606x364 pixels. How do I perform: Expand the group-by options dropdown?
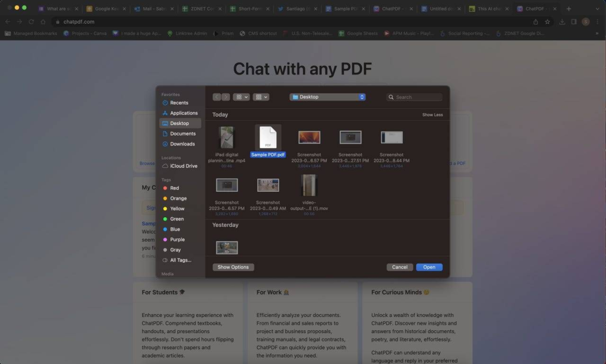coord(261,97)
